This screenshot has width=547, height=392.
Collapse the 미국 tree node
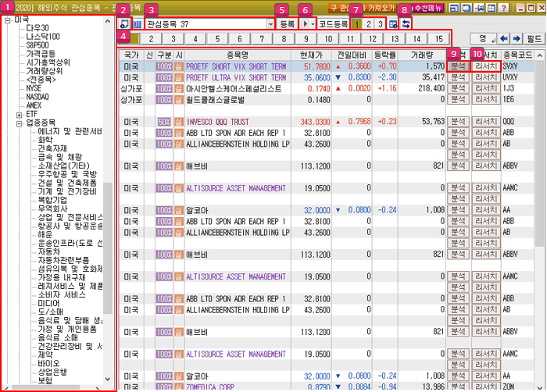8,21
